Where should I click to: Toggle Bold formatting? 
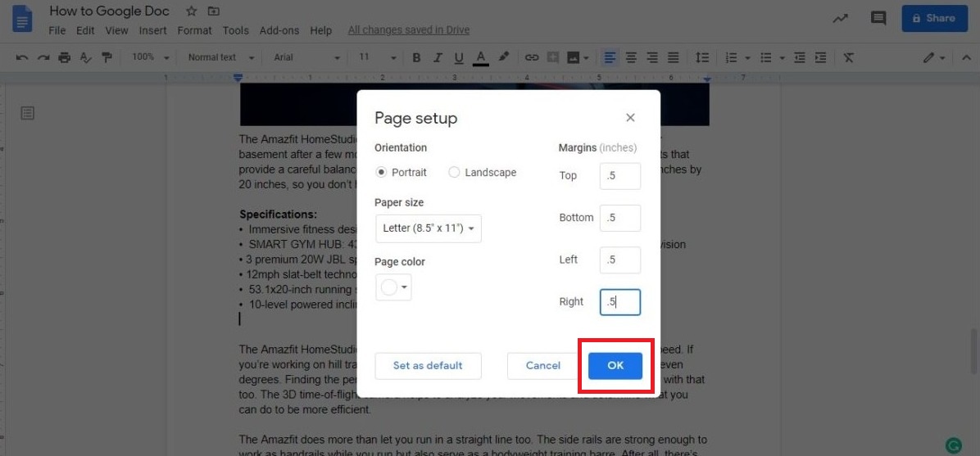coord(416,57)
